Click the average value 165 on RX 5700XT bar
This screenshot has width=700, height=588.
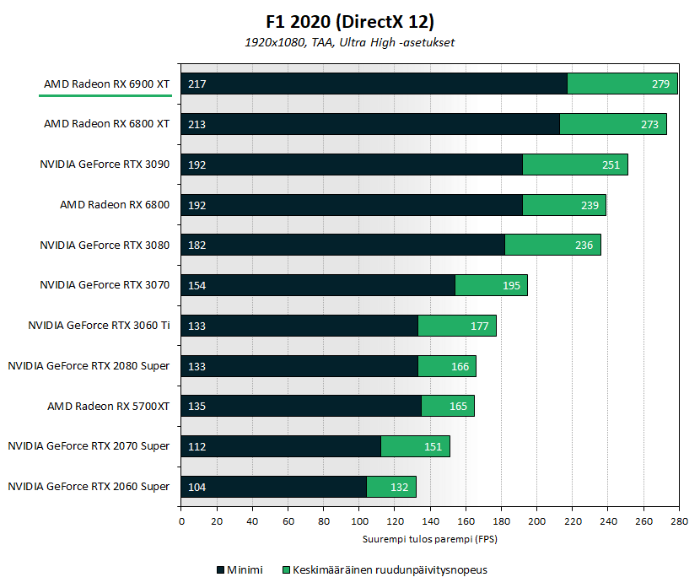(459, 407)
